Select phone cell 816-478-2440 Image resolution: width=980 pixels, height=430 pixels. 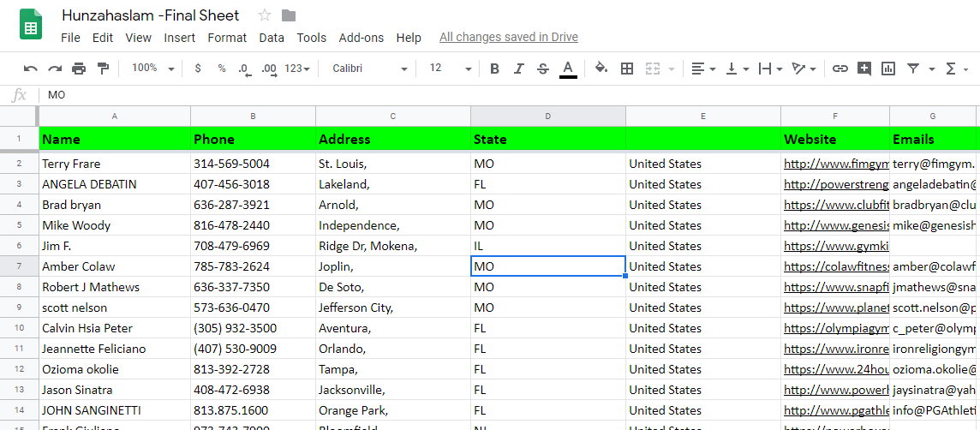click(253, 225)
